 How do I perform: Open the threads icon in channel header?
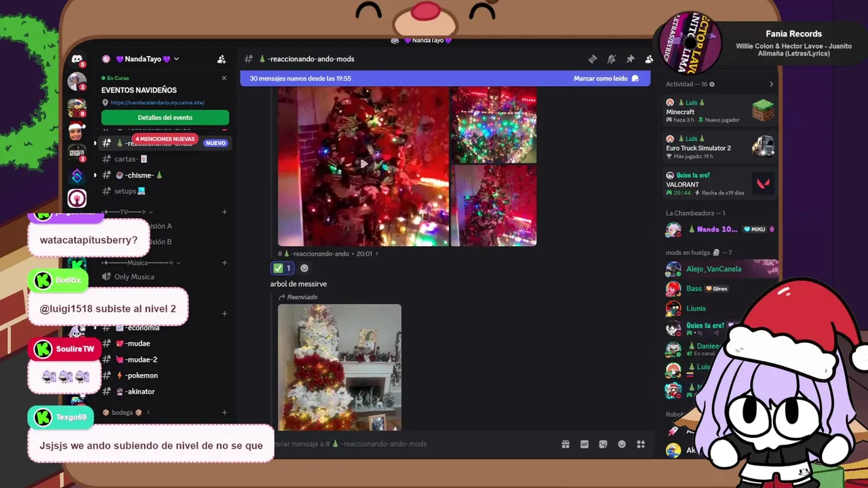coord(592,59)
